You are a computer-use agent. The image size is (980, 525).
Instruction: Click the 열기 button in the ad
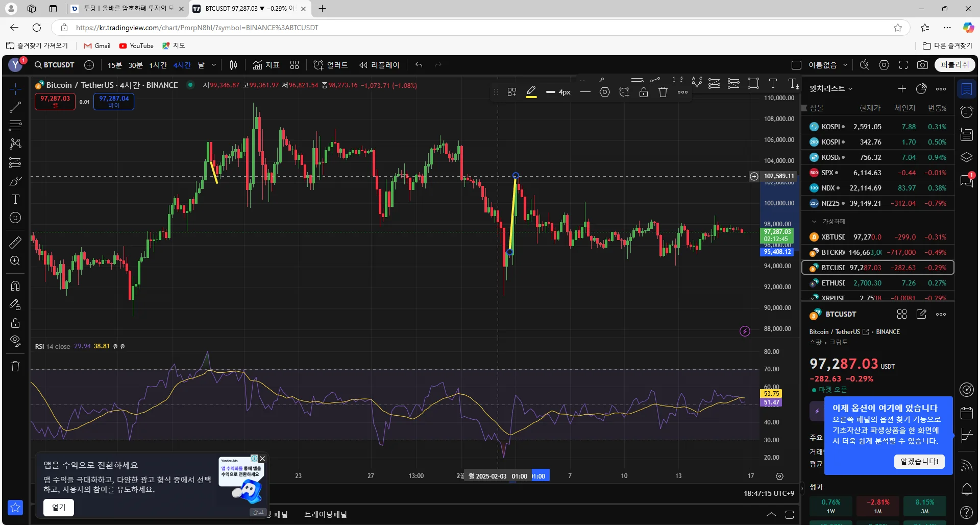(59, 508)
